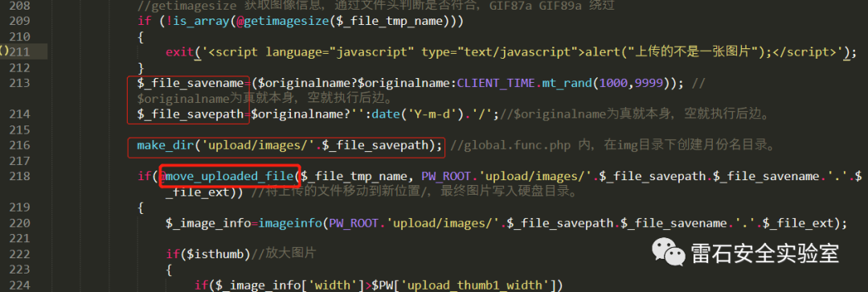Click line number 223 in the gutter
Screen dimensions: 868x292
tap(20, 270)
